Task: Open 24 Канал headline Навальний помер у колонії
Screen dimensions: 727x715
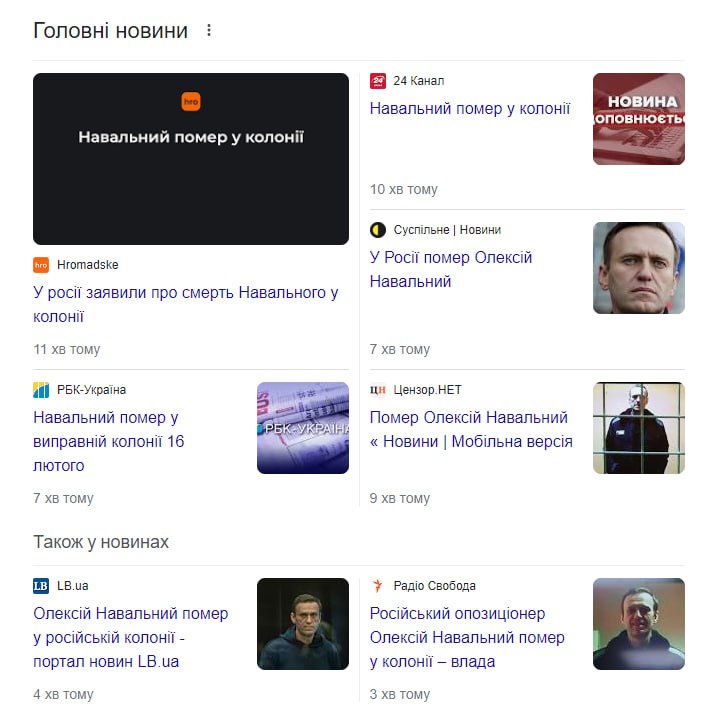Action: tap(470, 109)
